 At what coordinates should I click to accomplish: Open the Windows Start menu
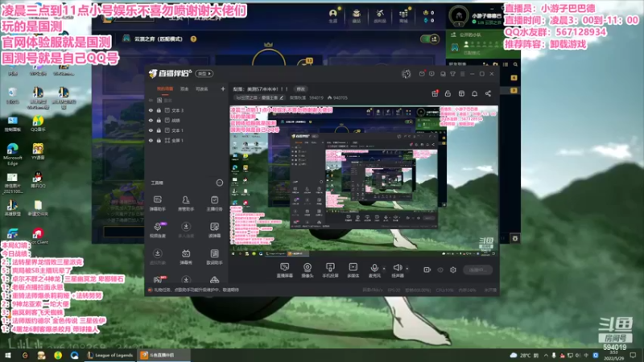click(8, 355)
